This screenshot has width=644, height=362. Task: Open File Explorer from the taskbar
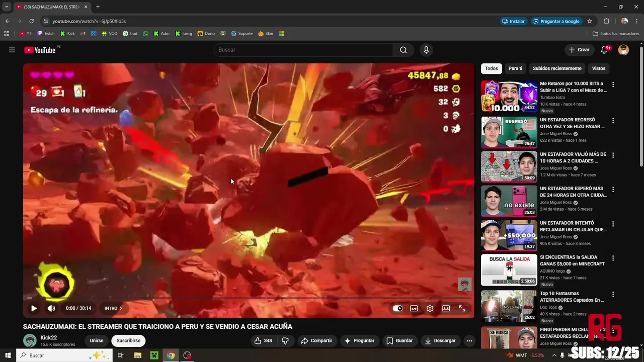[x=137, y=355]
